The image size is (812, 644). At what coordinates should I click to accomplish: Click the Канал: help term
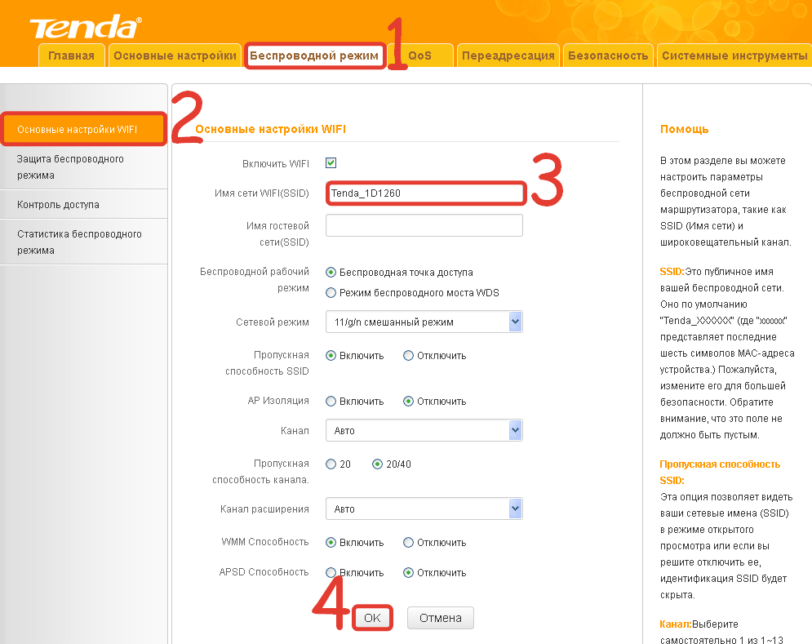(675, 624)
